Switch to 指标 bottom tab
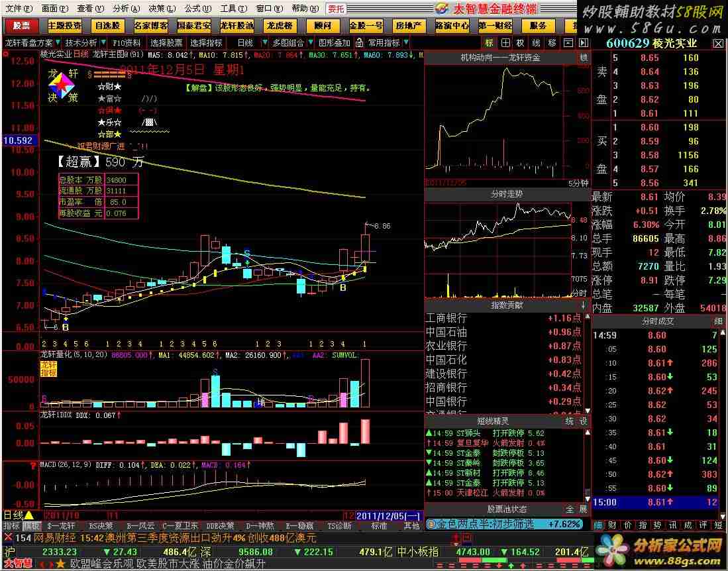This screenshot has width=728, height=571. point(12,526)
